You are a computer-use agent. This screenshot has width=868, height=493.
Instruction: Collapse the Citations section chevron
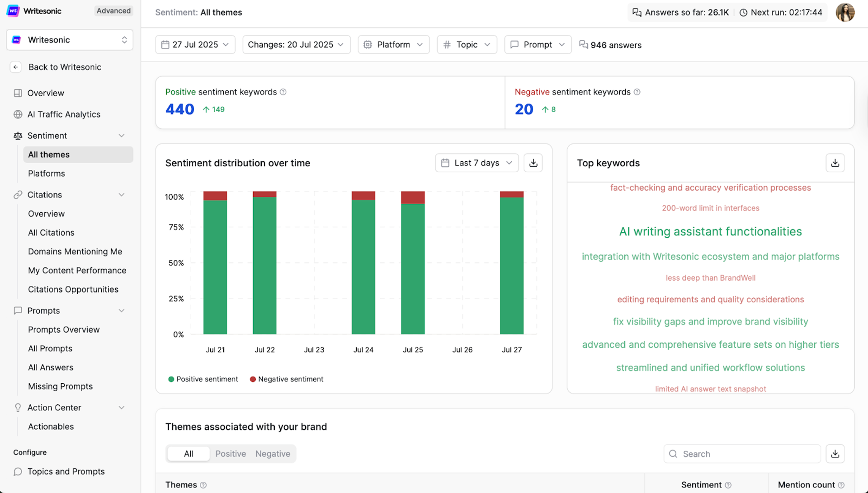tap(122, 195)
